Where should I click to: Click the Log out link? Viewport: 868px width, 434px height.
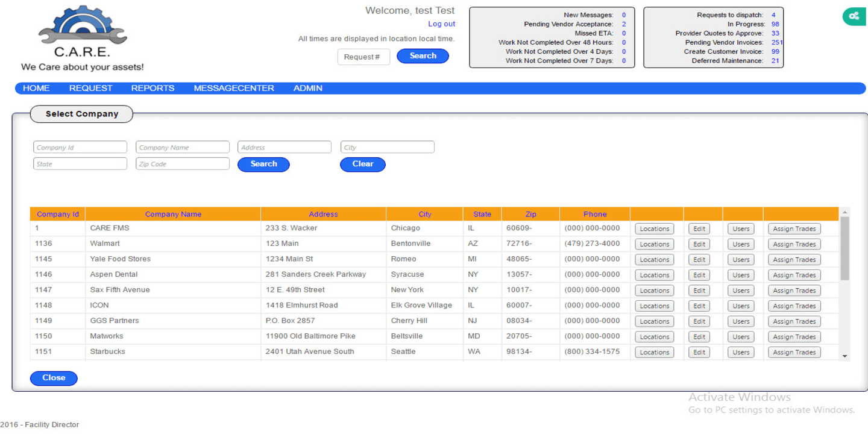click(x=441, y=24)
